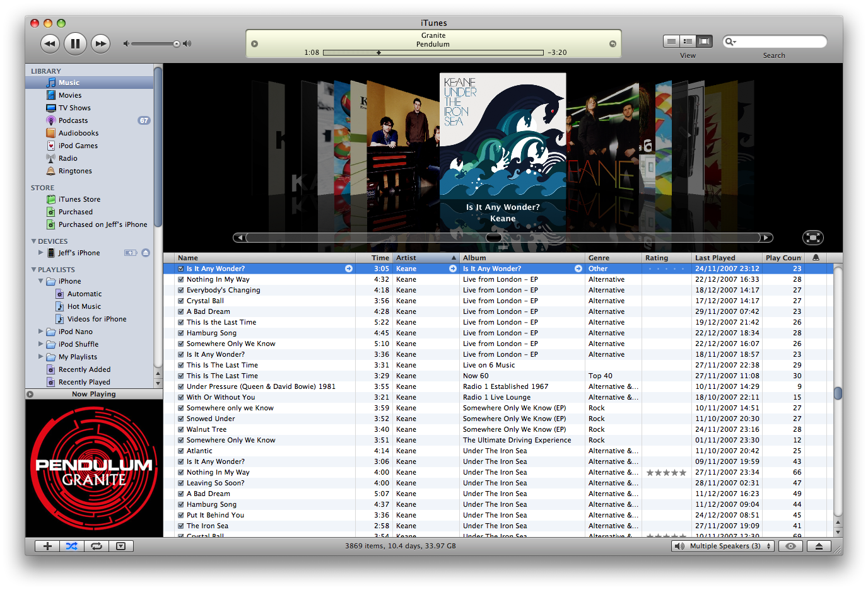Focus the Search field
Screen dimensions: 868x590
click(775, 42)
